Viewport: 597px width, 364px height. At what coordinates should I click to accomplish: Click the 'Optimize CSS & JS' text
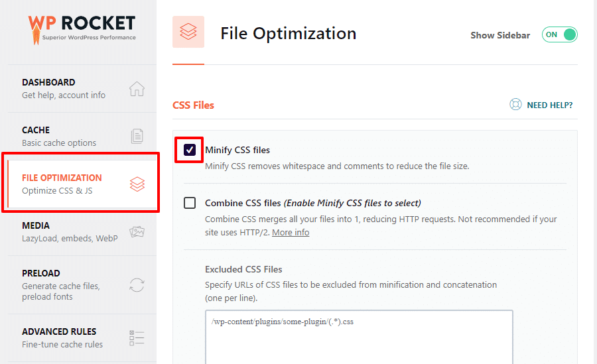pyautogui.click(x=57, y=190)
